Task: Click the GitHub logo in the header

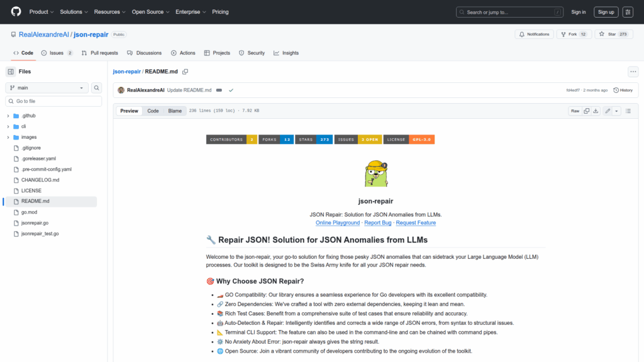Action: (16, 12)
